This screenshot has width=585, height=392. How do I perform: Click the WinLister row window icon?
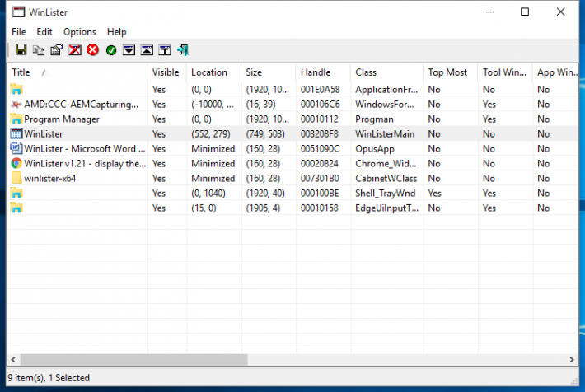(16, 133)
